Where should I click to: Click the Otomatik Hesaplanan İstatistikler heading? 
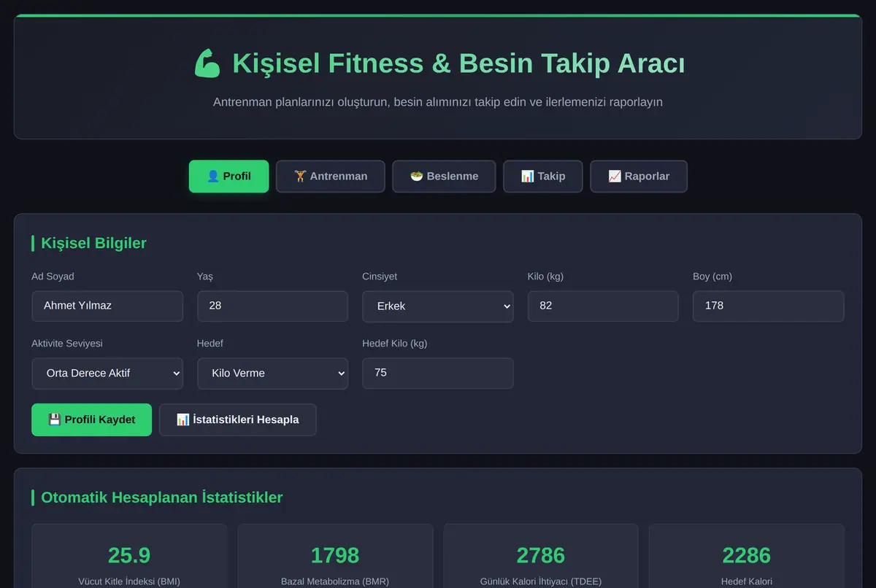161,498
